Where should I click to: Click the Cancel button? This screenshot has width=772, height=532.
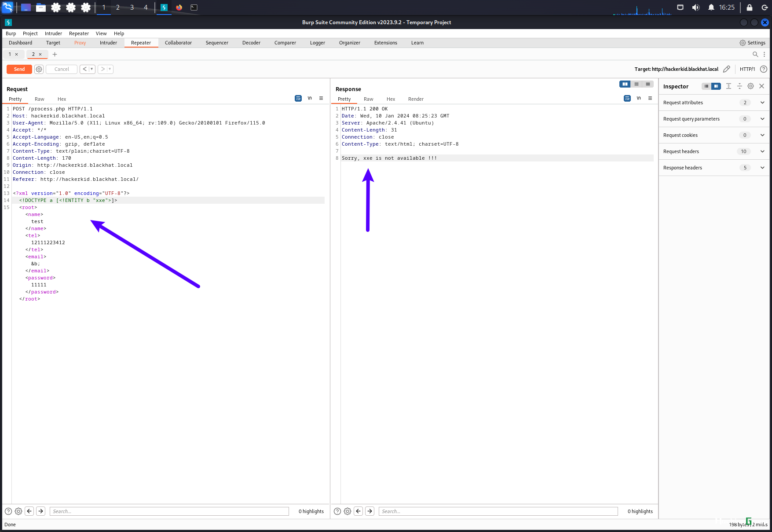pyautogui.click(x=62, y=69)
